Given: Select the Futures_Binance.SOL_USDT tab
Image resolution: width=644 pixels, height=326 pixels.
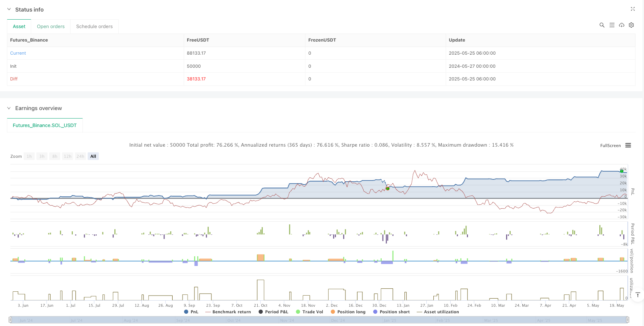Looking at the screenshot, I should (x=45, y=125).
